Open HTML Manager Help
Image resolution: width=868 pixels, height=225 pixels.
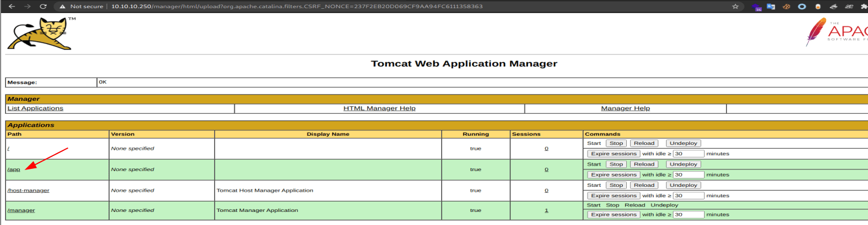coord(380,108)
